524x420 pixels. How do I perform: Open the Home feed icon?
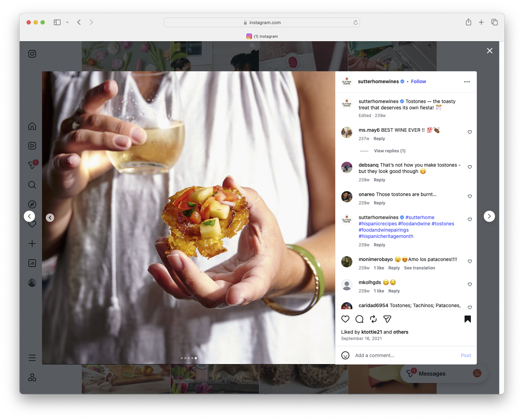(x=32, y=126)
